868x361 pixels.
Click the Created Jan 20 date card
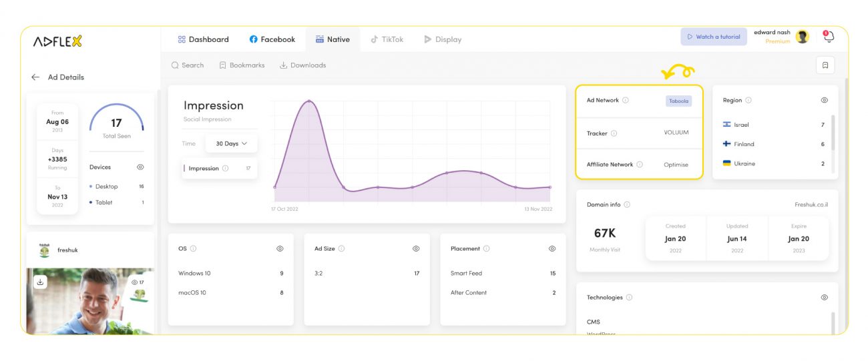[676, 239]
